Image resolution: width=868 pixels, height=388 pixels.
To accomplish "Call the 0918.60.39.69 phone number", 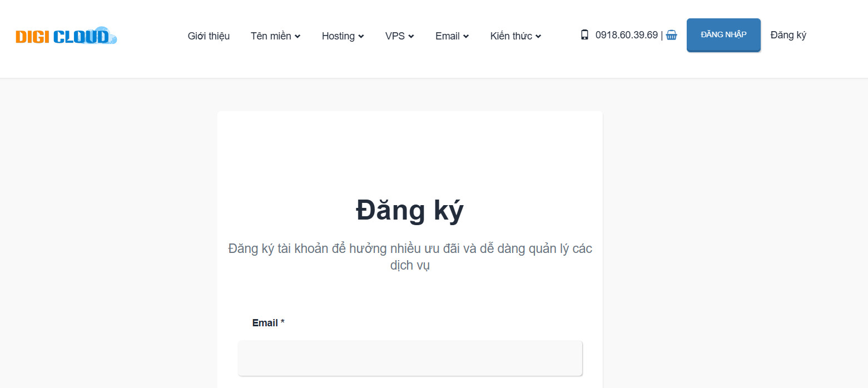I will (x=627, y=34).
